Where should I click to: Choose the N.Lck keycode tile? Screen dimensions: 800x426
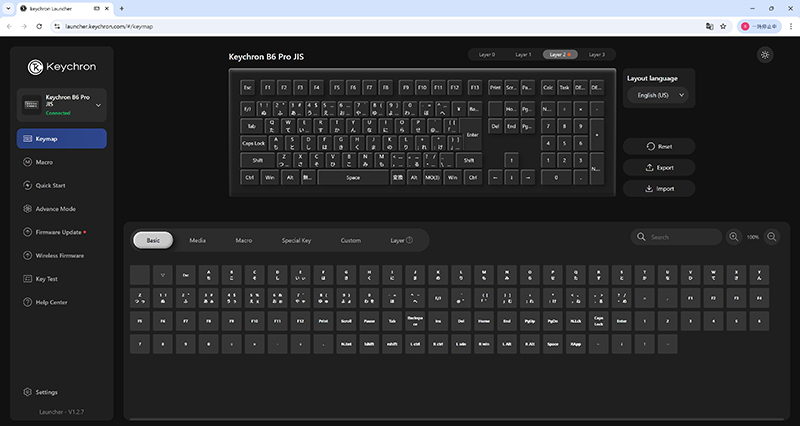576,321
